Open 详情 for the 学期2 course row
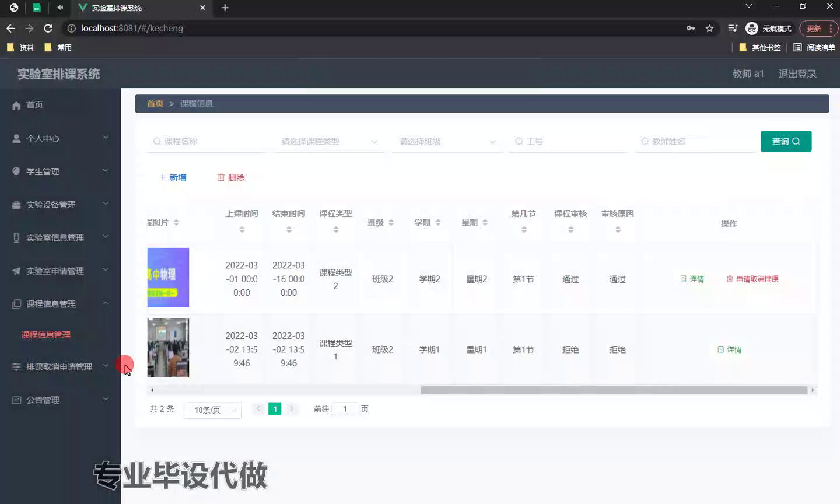Screen dimensions: 840x504 point(692,279)
